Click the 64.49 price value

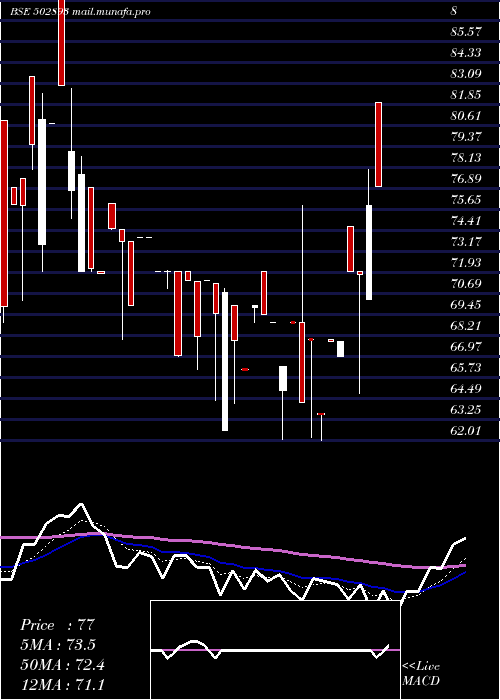(466, 388)
